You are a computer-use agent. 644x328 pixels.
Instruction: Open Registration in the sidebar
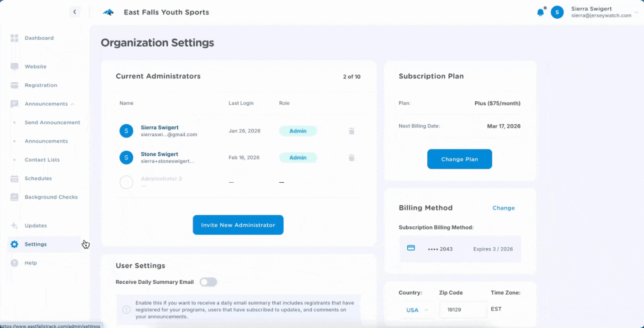click(x=41, y=85)
